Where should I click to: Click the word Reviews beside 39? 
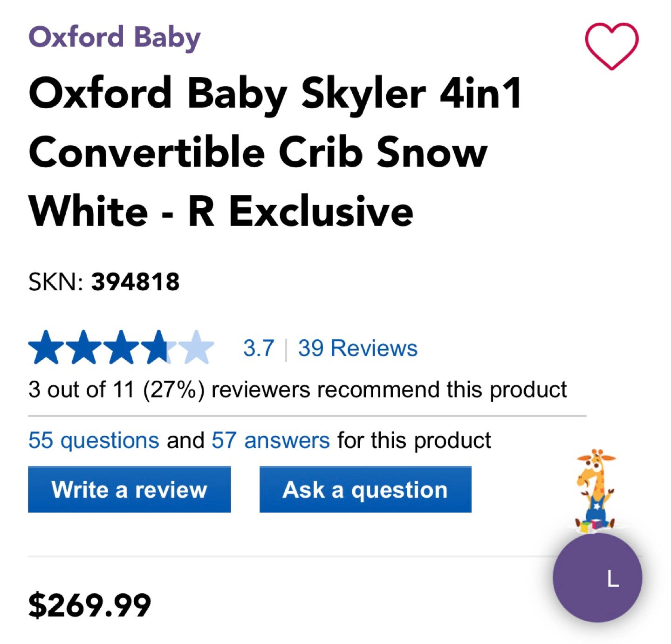[374, 348]
